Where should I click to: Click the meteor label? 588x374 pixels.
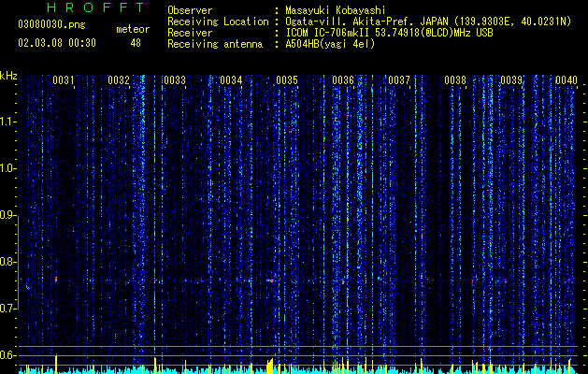[x=133, y=29]
